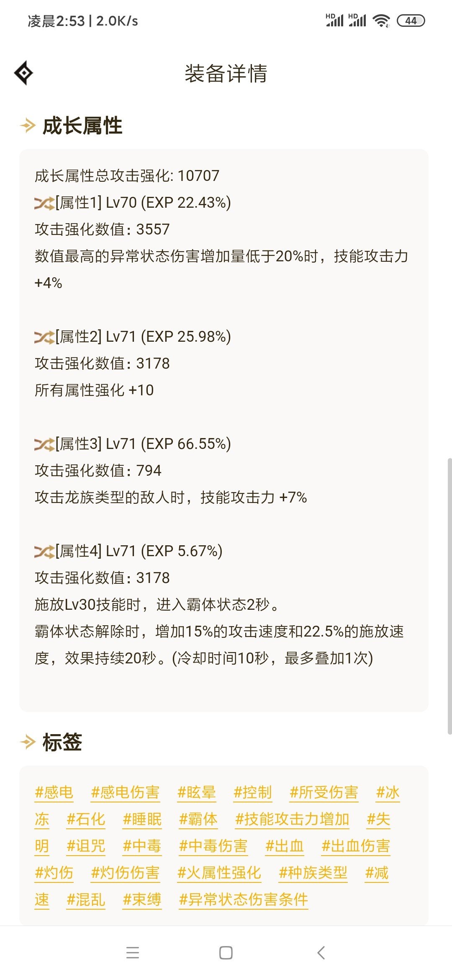Tap the Android back arrow
Viewport: 452px width, 980px height.
click(x=321, y=953)
